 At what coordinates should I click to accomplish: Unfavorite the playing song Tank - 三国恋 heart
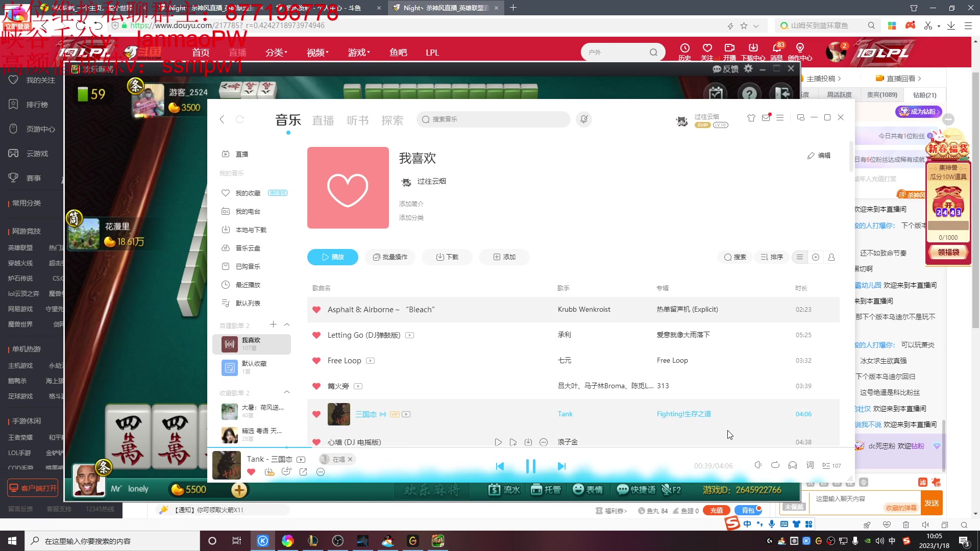coord(251,472)
